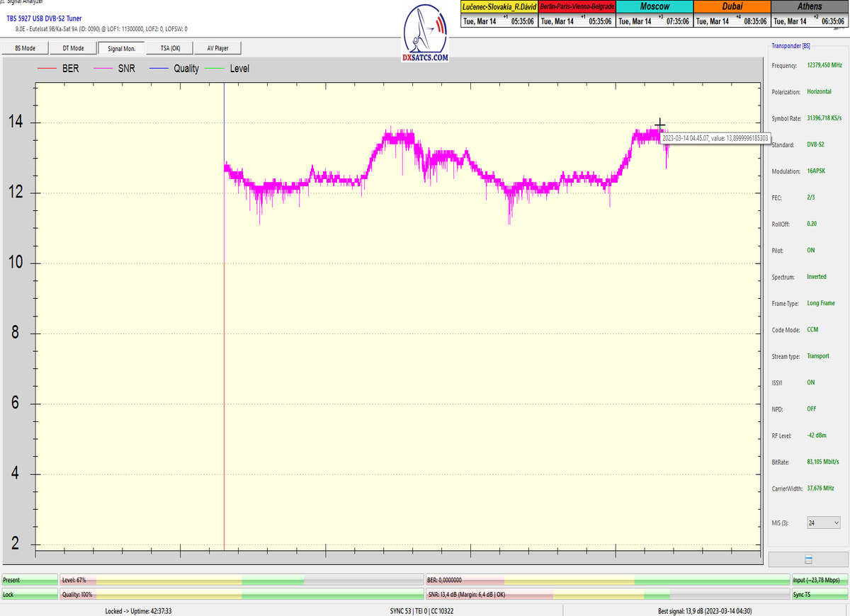
Task: Click the Lock status indicator
Action: click(x=30, y=595)
